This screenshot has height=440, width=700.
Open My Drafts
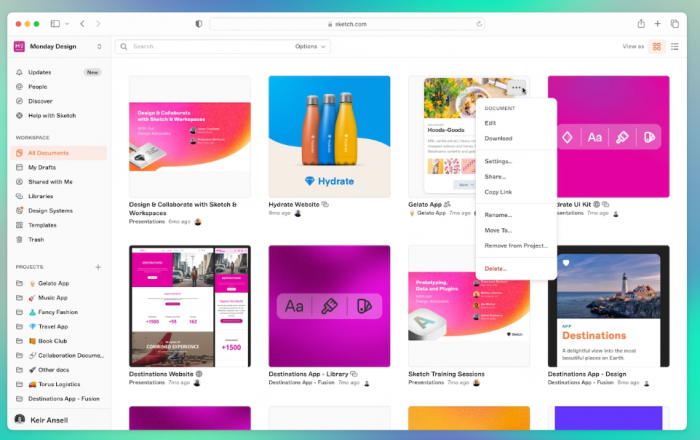tap(58, 167)
